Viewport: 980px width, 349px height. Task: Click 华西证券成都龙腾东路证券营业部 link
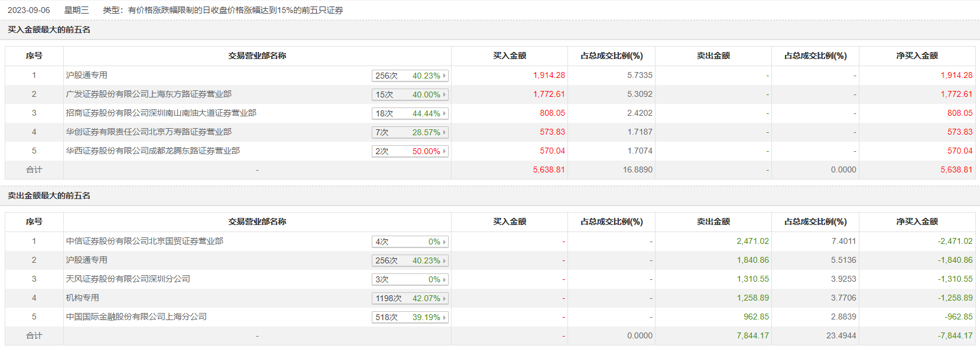click(152, 151)
